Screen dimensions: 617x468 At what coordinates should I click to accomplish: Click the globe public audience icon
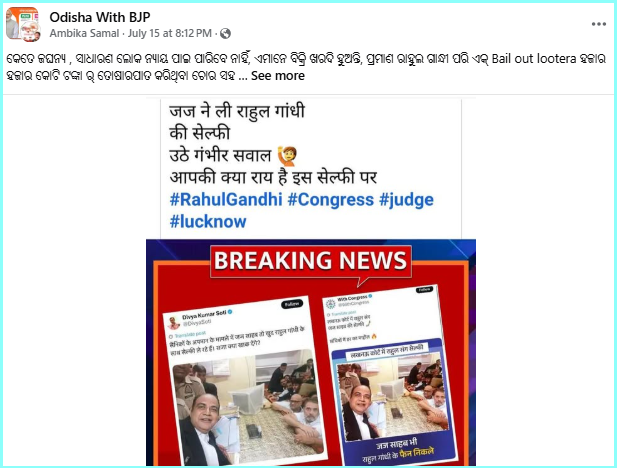click(x=225, y=34)
